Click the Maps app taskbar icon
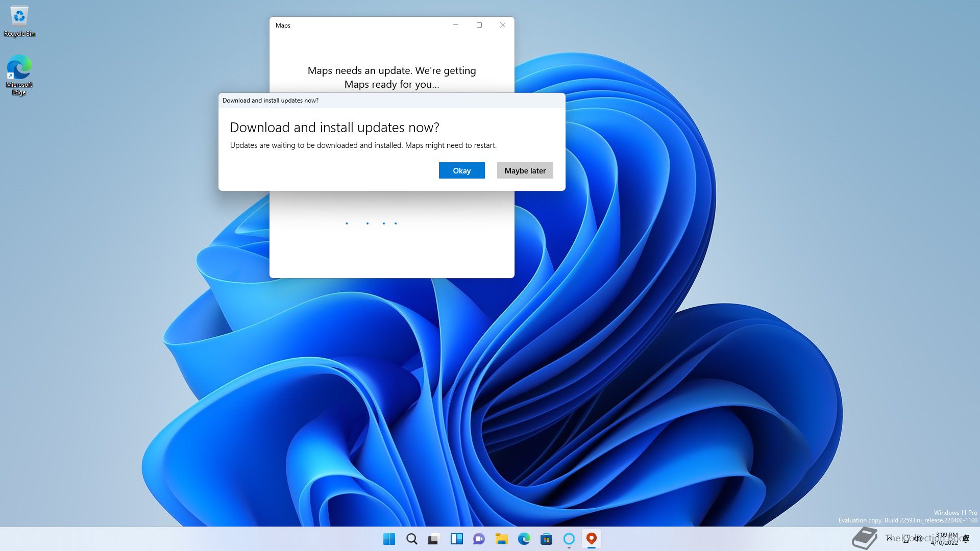This screenshot has width=980, height=551. 591,539
